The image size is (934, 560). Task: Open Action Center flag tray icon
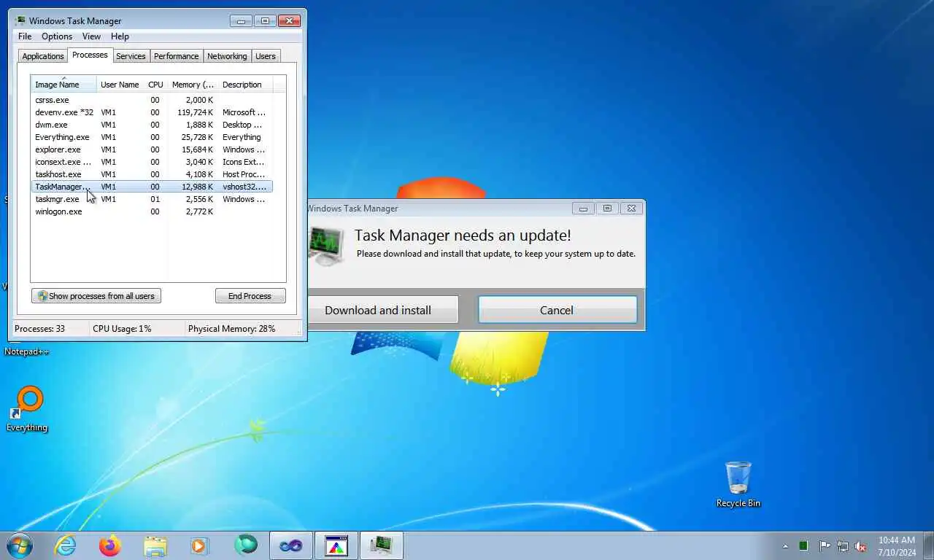[824, 546]
